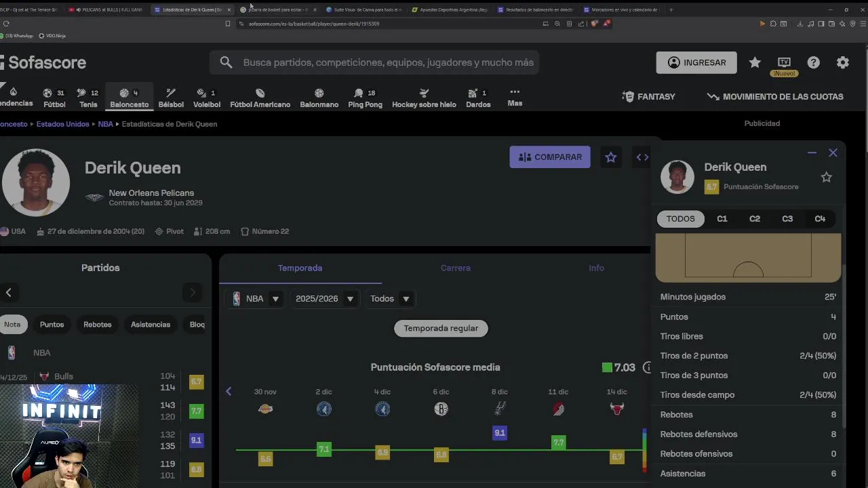This screenshot has height=488, width=868.
Task: Open the FANTASY link
Action: [x=648, y=97]
